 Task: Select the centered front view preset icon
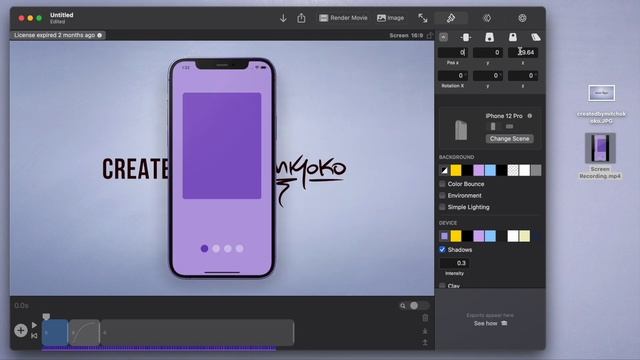pyautogui.click(x=466, y=38)
